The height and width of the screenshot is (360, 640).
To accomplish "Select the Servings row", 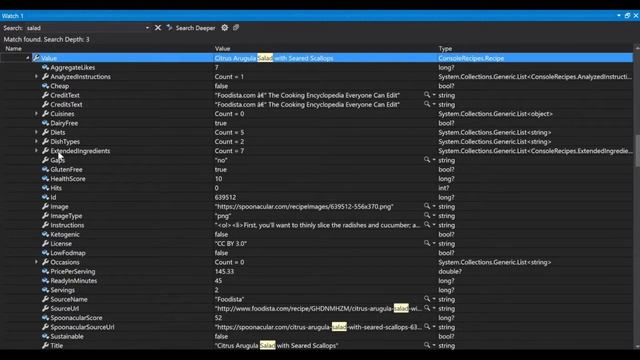I will point(317,290).
